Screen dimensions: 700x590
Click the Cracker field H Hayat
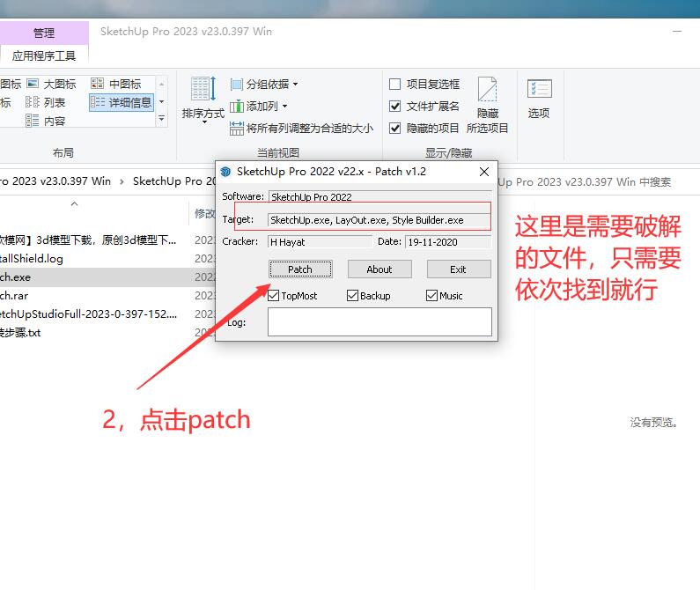tap(320, 242)
